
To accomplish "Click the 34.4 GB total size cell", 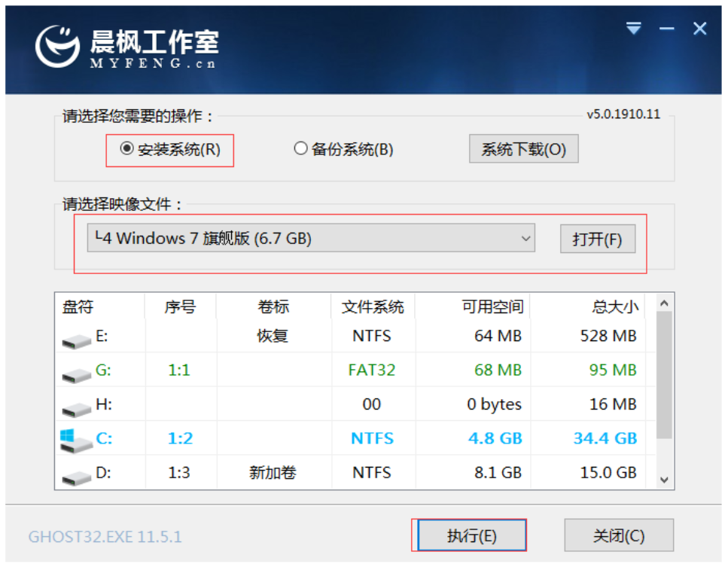I will [605, 438].
